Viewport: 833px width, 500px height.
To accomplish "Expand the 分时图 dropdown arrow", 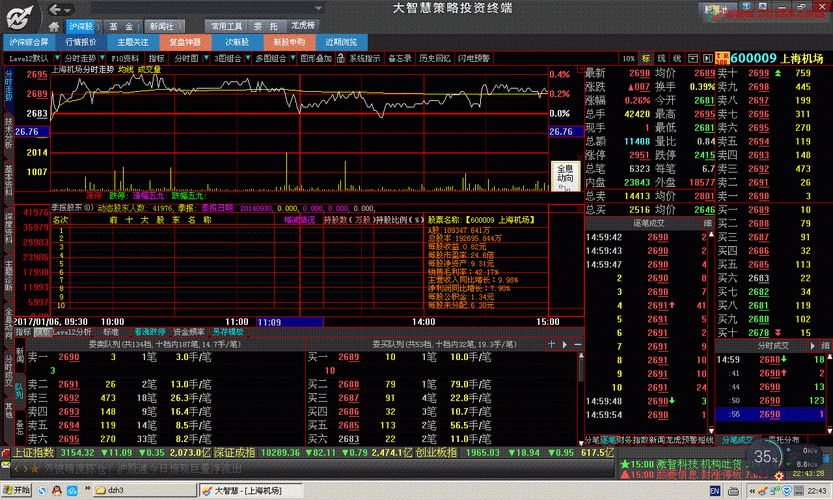I will coord(206,58).
